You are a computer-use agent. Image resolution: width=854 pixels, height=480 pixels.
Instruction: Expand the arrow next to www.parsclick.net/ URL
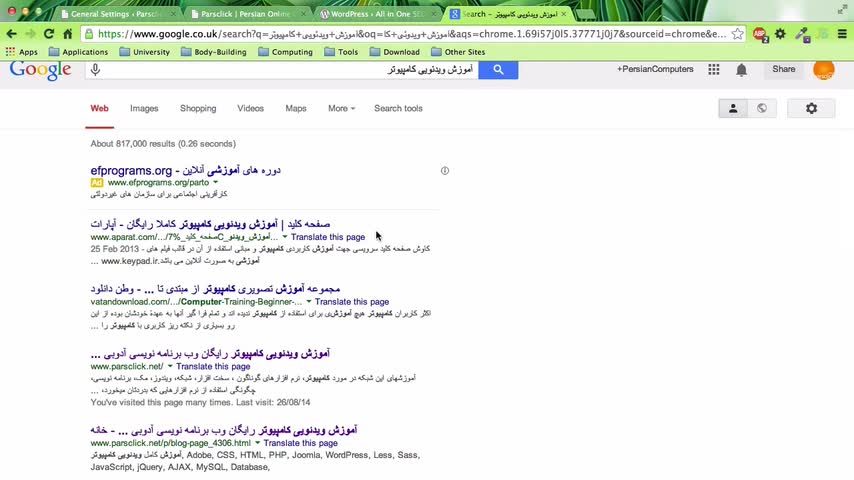coord(169,367)
